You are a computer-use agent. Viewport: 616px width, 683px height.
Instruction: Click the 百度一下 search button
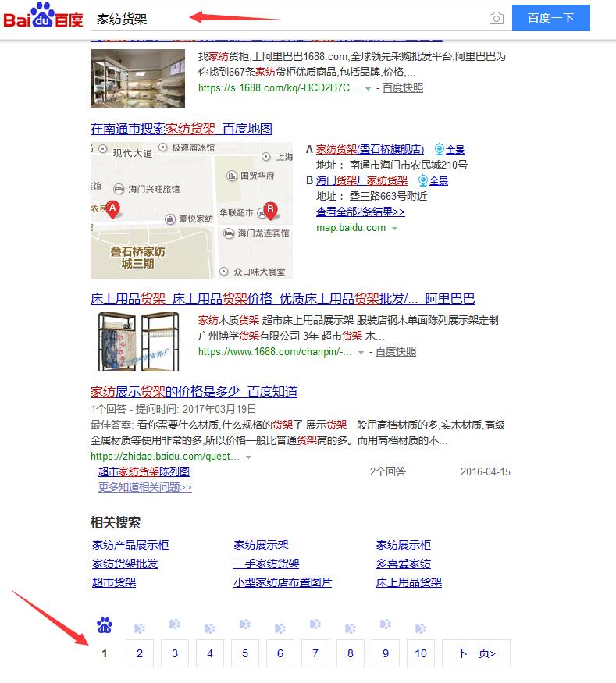click(x=551, y=18)
